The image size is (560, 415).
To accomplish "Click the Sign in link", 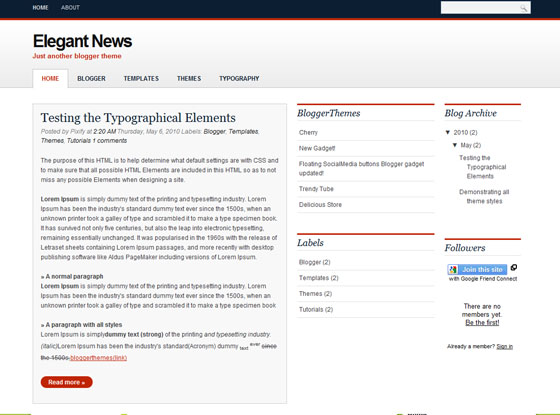I will (504, 346).
